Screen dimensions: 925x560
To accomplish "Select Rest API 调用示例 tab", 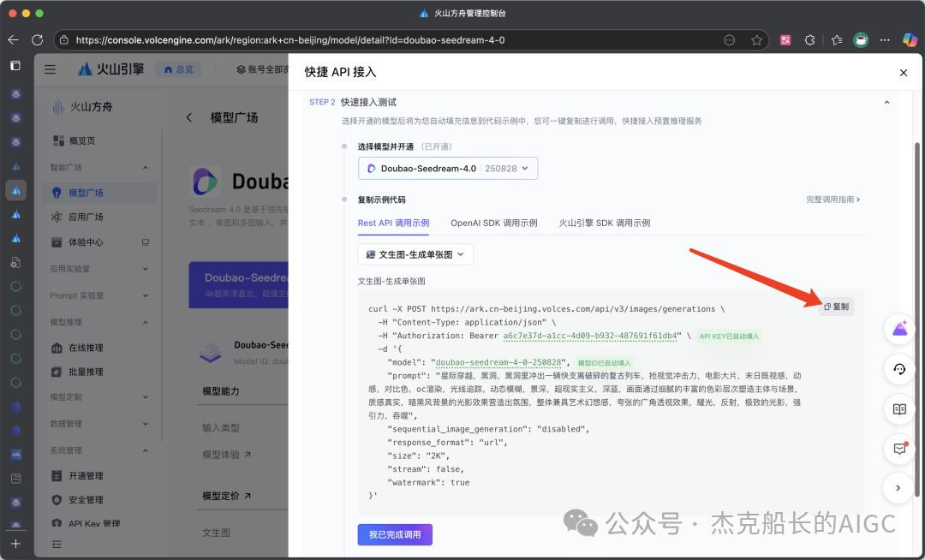I will (393, 223).
